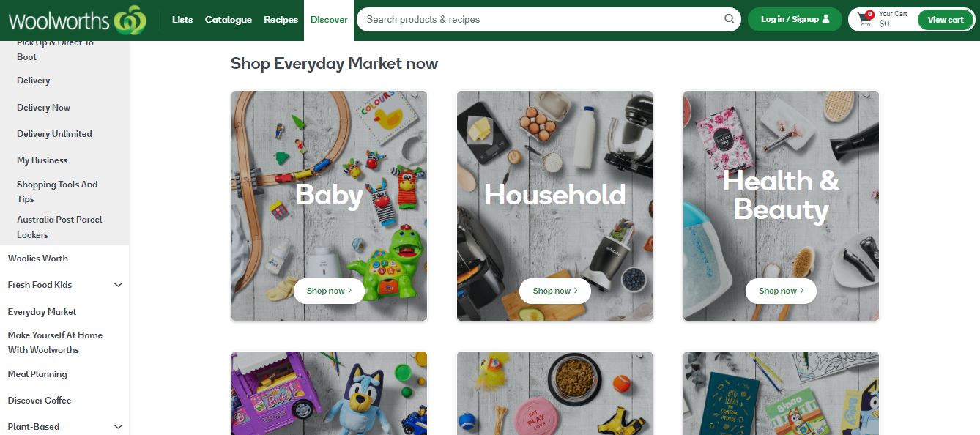The image size is (980, 435).
Task: Expand the Fresh Food Kids section
Action: click(x=118, y=285)
